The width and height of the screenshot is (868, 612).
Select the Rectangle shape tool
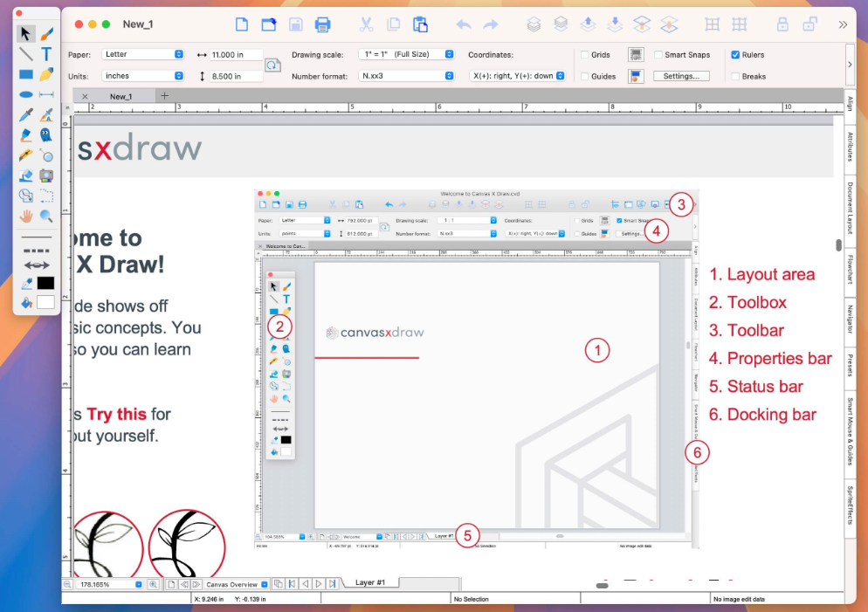[26, 74]
